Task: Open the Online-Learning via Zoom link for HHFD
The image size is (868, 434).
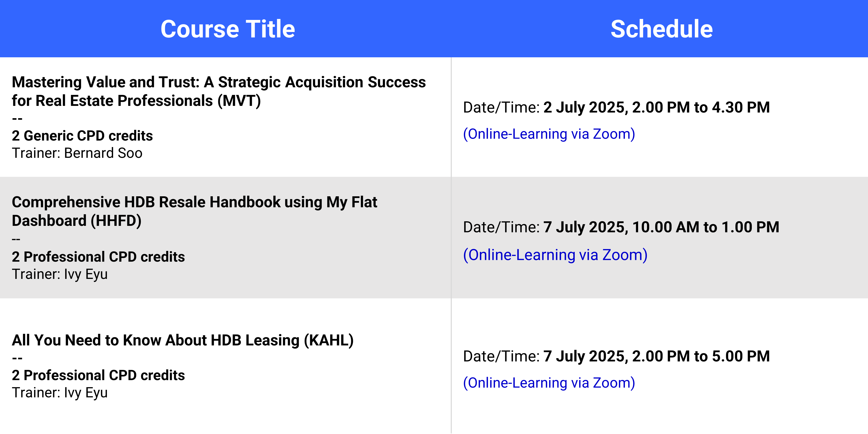Action: [x=555, y=255]
